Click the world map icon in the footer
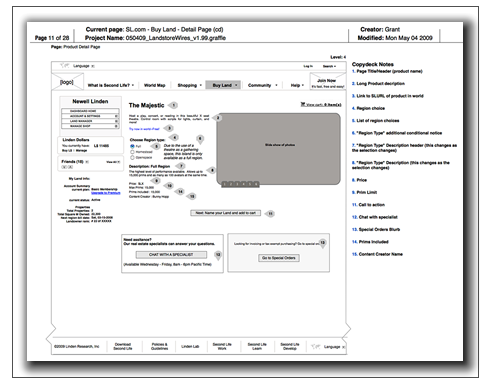The height and width of the screenshot is (383, 488). click(x=315, y=347)
